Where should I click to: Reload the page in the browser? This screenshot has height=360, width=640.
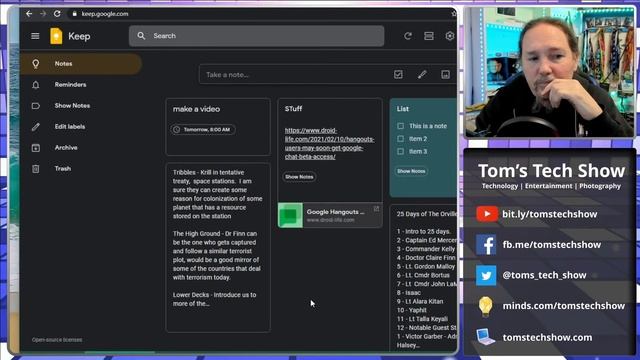[57, 13]
